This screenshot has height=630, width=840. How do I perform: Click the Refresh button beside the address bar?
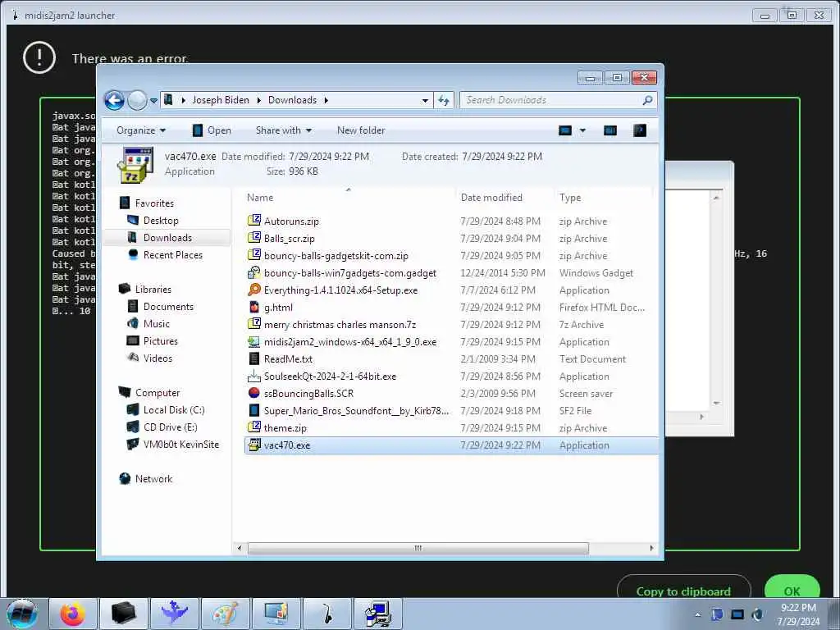click(444, 100)
